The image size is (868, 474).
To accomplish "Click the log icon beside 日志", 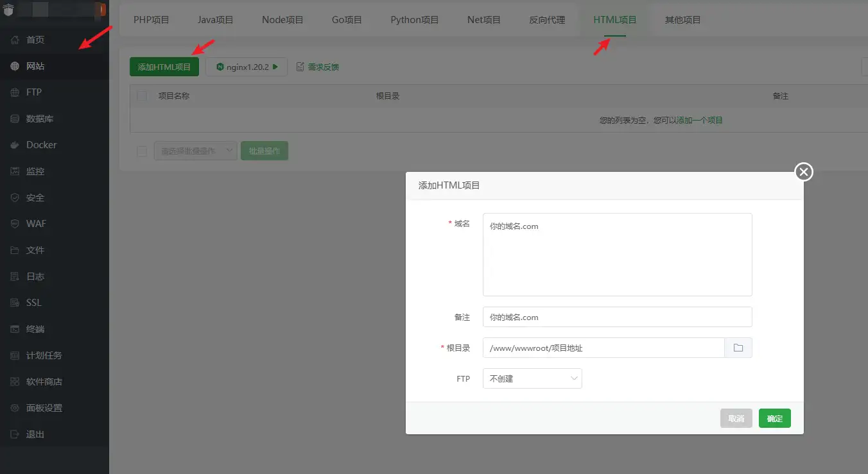I will click(x=15, y=276).
